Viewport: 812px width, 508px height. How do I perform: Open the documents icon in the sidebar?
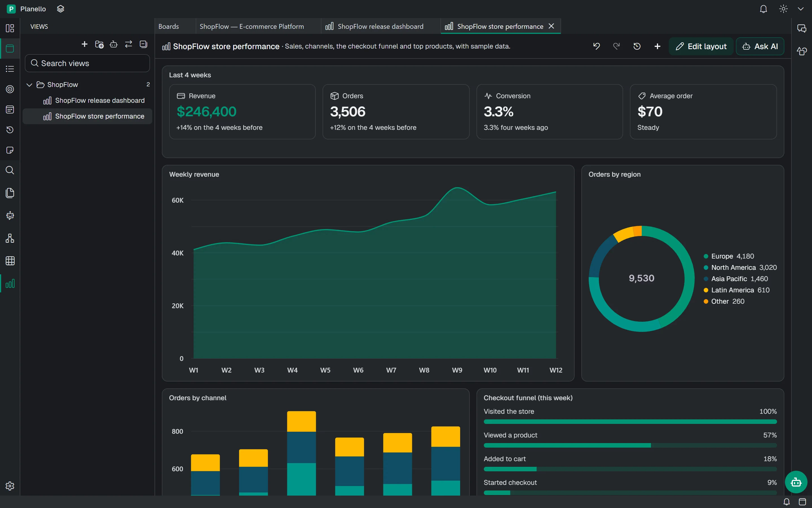[x=10, y=193]
